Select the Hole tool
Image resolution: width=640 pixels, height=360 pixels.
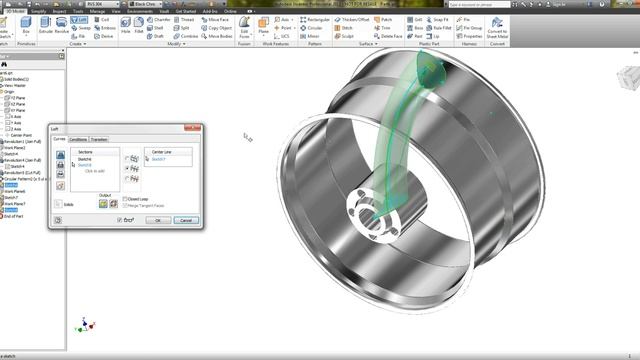click(126, 25)
